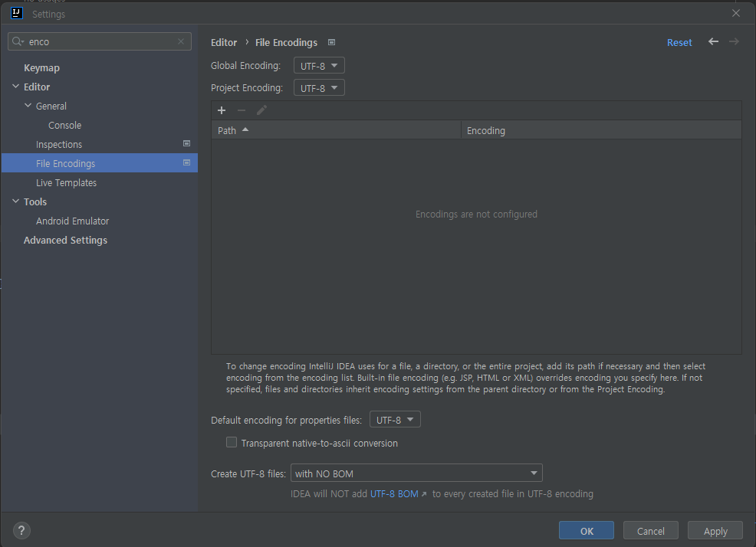The height and width of the screenshot is (547, 756).
Task: Click the Tools tree label
Action: (35, 202)
